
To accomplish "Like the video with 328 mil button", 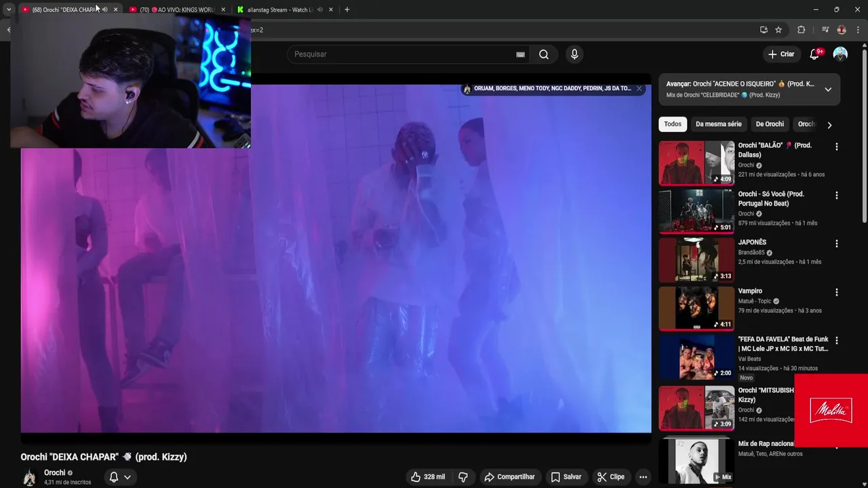I will click(x=428, y=477).
